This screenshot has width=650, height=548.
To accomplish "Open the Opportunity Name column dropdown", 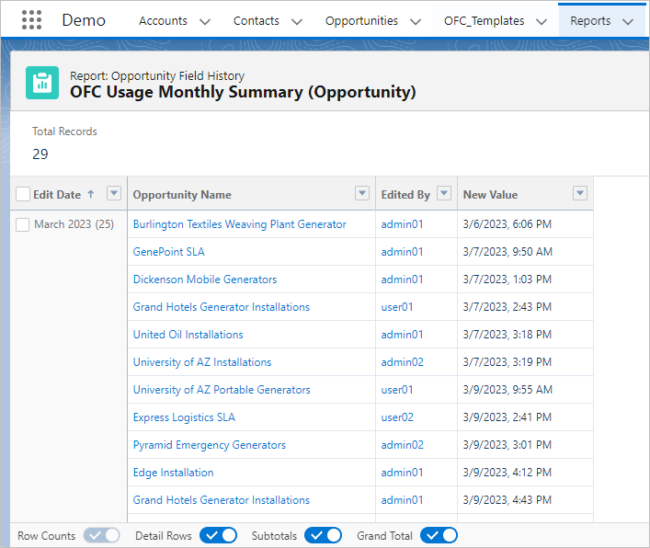I will 362,193.
